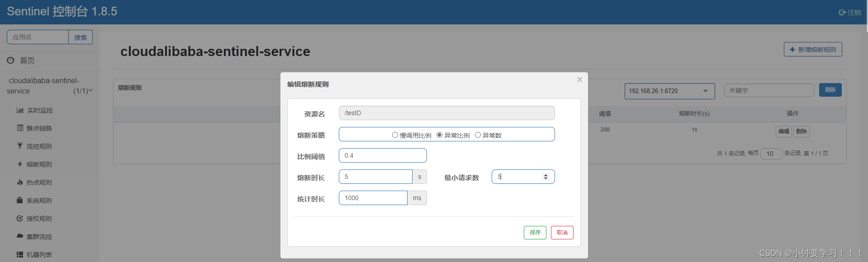868x262 pixels.
Task: Open 机器列表 menu item
Action: 39,255
